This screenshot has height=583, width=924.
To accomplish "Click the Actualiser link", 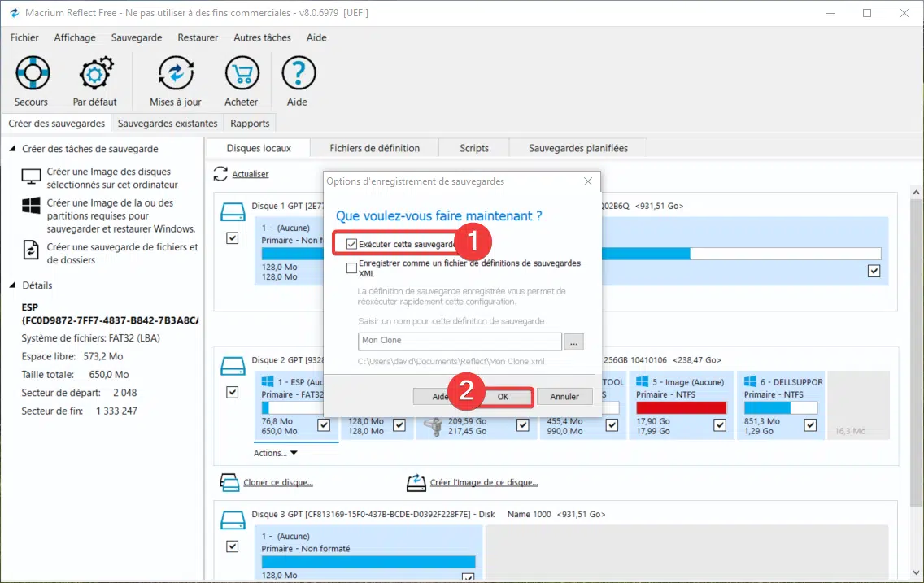I will [251, 174].
